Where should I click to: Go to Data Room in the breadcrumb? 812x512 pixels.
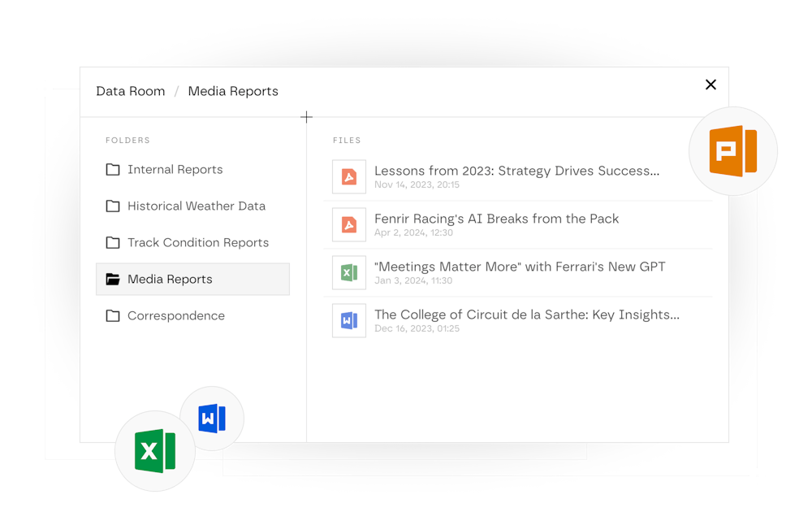click(x=130, y=91)
